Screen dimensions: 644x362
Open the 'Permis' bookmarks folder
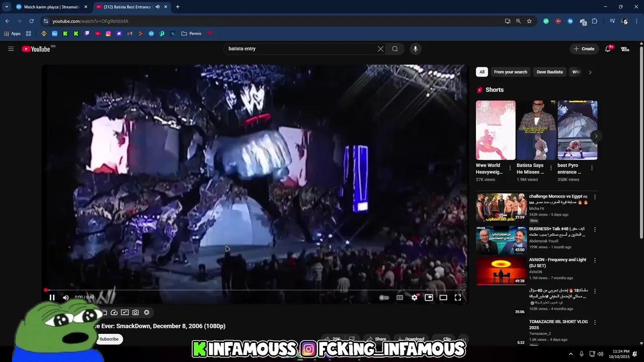[191, 34]
